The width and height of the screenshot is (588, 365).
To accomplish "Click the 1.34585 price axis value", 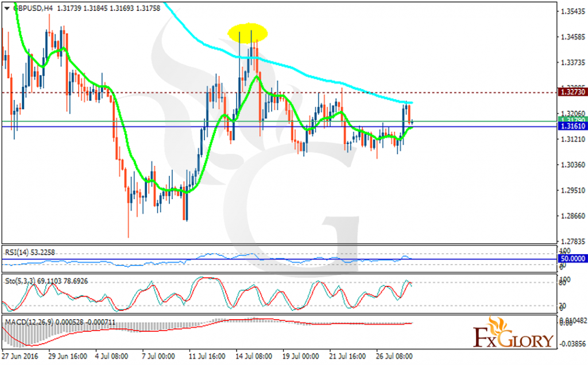I will (572, 37).
